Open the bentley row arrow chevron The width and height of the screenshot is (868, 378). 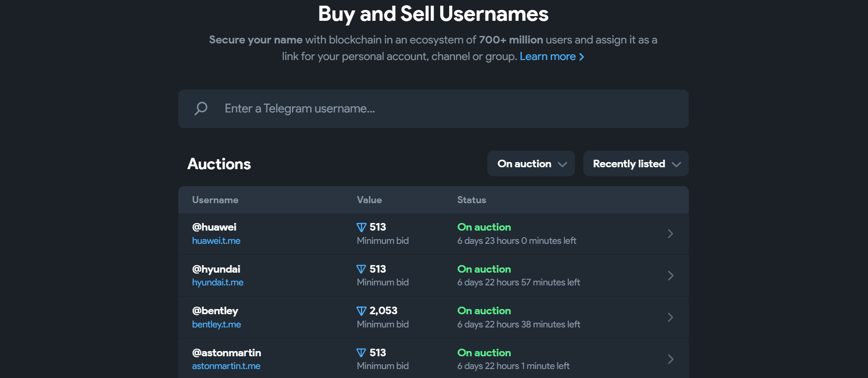[x=670, y=317]
